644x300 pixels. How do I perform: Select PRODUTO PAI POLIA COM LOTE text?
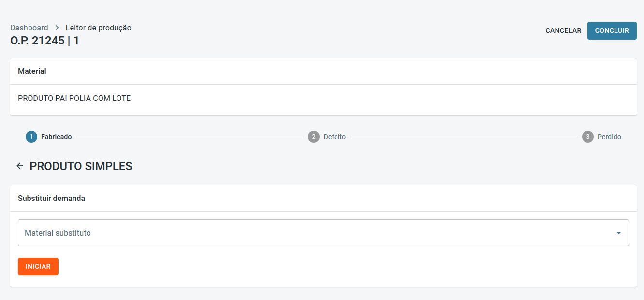click(74, 99)
